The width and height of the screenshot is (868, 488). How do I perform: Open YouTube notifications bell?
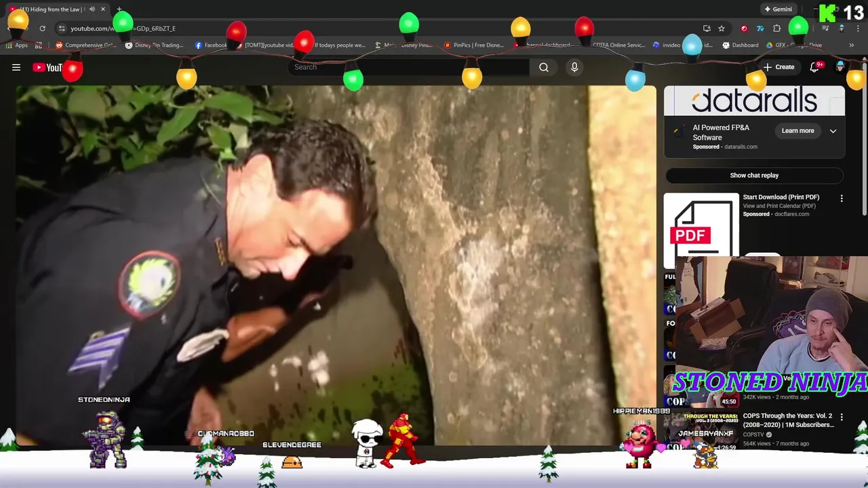click(x=815, y=67)
